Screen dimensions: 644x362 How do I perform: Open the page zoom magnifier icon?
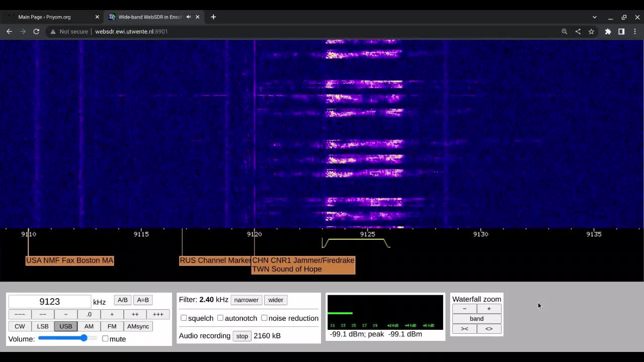(x=565, y=31)
